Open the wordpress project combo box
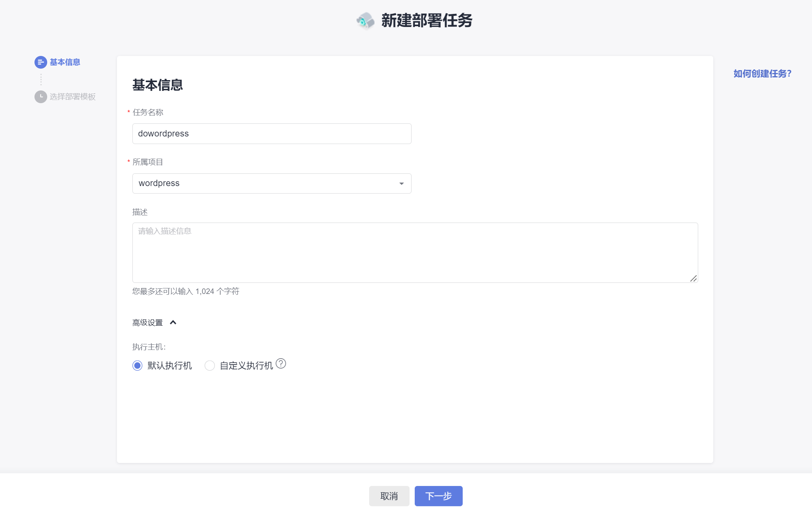The width and height of the screenshot is (812, 507). pyautogui.click(x=262, y=183)
